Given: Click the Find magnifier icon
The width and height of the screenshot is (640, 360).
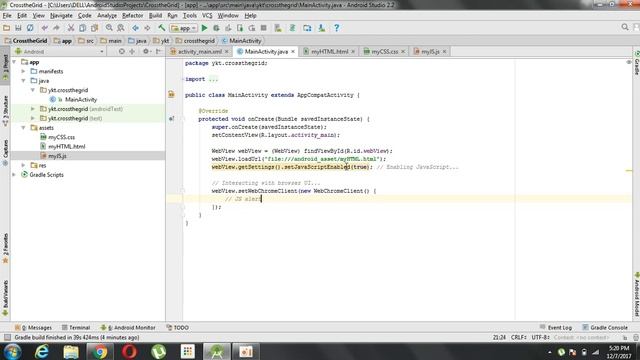Looking at the screenshot, I should 109,28.
